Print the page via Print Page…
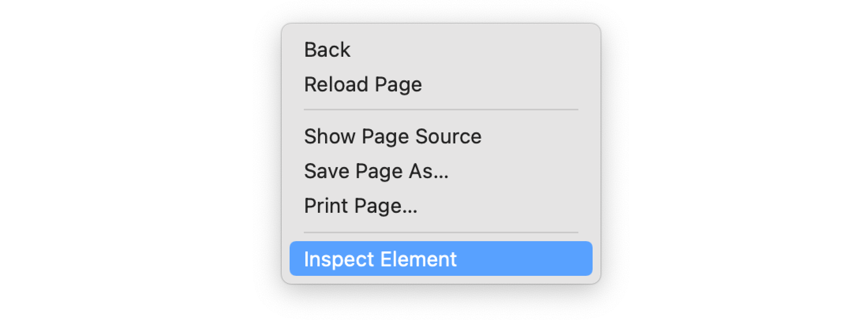Image resolution: width=868 pixels, height=331 pixels. (361, 206)
